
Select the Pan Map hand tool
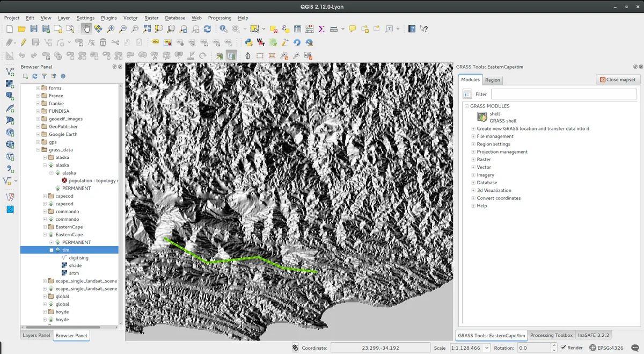86,29
